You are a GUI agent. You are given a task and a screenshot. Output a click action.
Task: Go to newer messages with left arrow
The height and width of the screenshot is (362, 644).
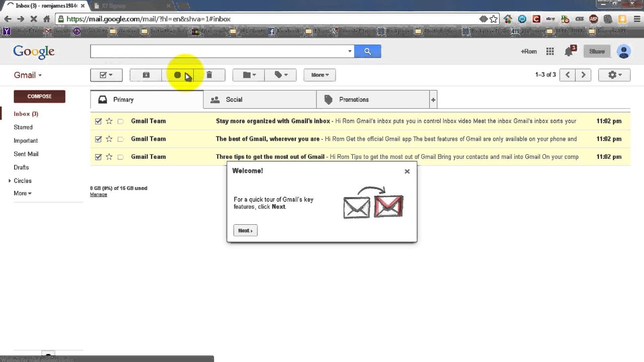[568, 75]
